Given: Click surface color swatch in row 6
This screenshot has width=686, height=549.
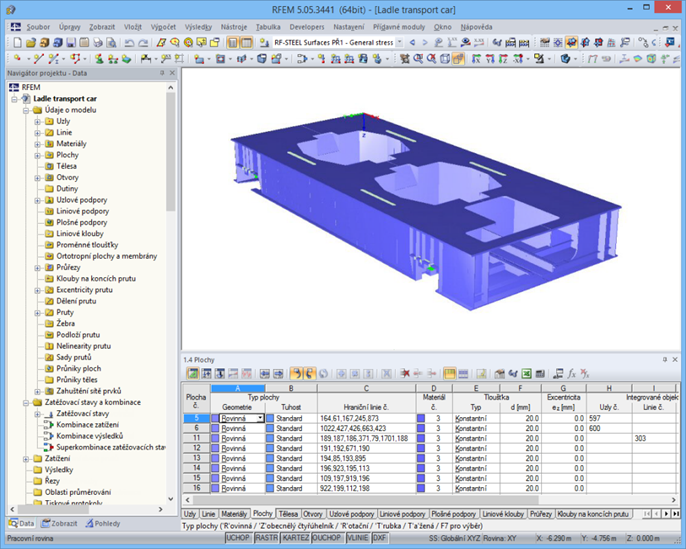Looking at the screenshot, I should click(215, 428).
